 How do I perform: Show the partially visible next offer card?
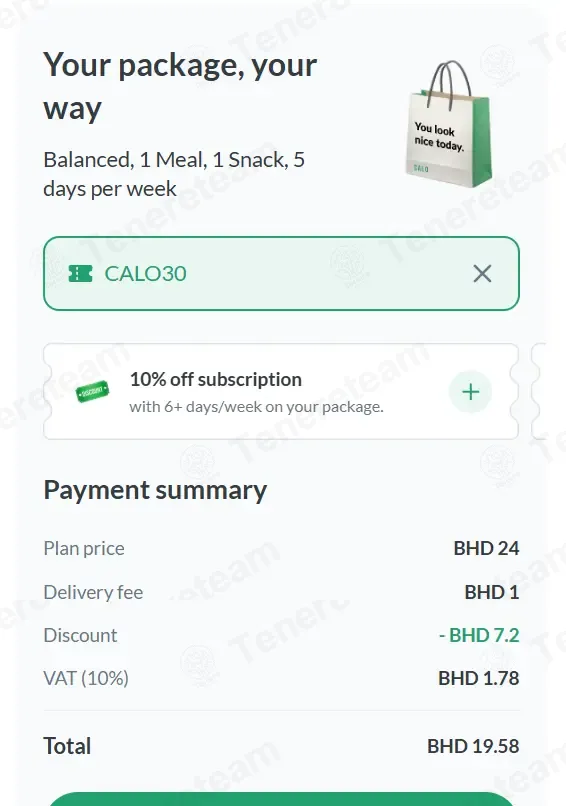(x=538, y=392)
